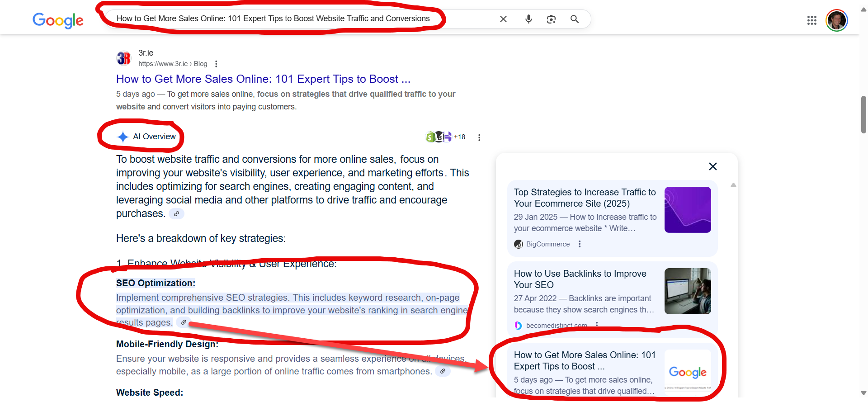The height and width of the screenshot is (402, 868).
Task: Click the backlinks SEO card photo thumbnail
Action: [x=688, y=291]
